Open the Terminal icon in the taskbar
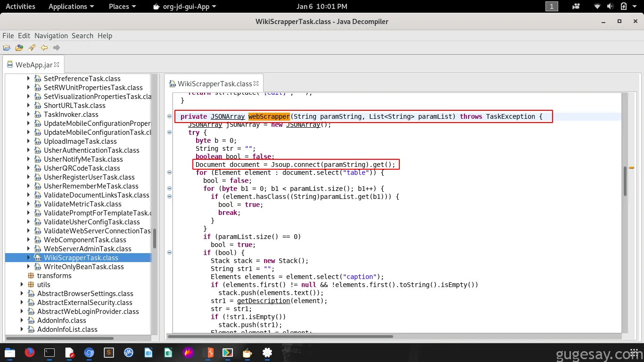644x362 pixels. (x=49, y=353)
